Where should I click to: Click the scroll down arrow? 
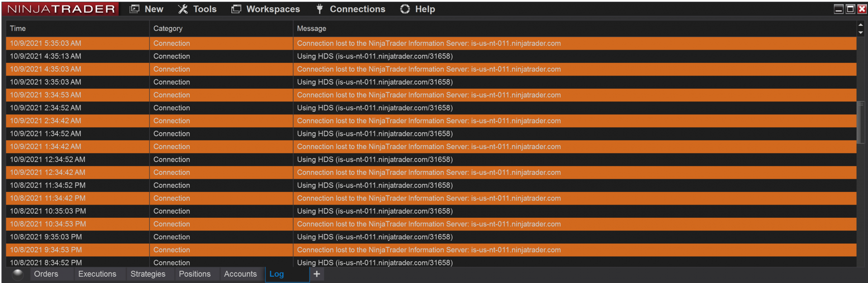861,33
